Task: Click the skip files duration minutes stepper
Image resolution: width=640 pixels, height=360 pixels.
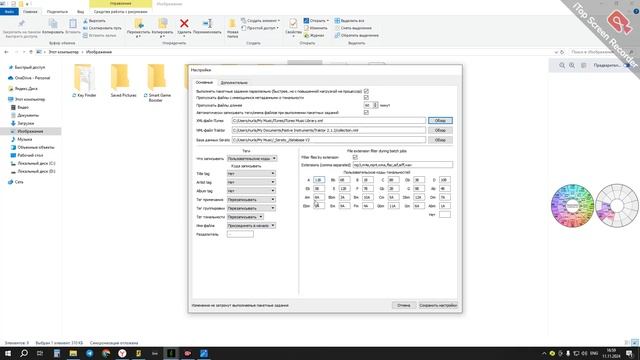Action: [376, 105]
